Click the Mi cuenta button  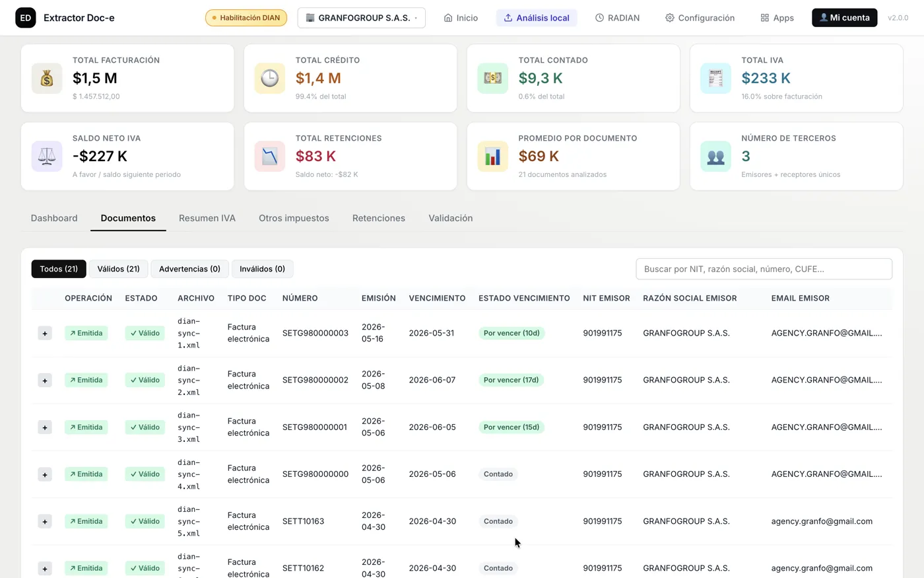click(844, 18)
